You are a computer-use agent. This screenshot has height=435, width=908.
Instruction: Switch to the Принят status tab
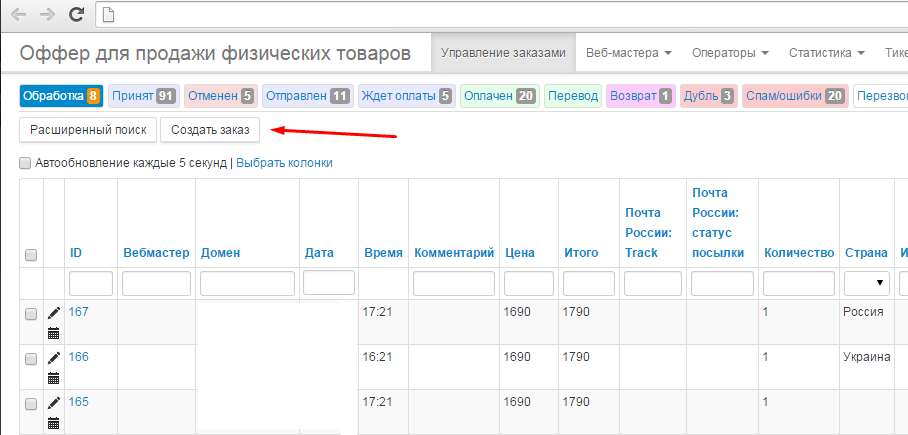point(143,96)
